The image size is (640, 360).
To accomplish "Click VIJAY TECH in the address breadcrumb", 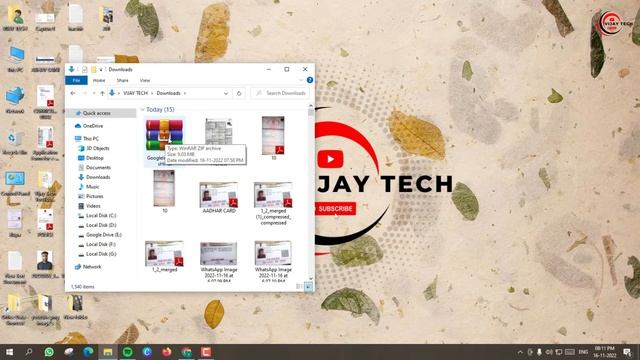I will point(135,93).
